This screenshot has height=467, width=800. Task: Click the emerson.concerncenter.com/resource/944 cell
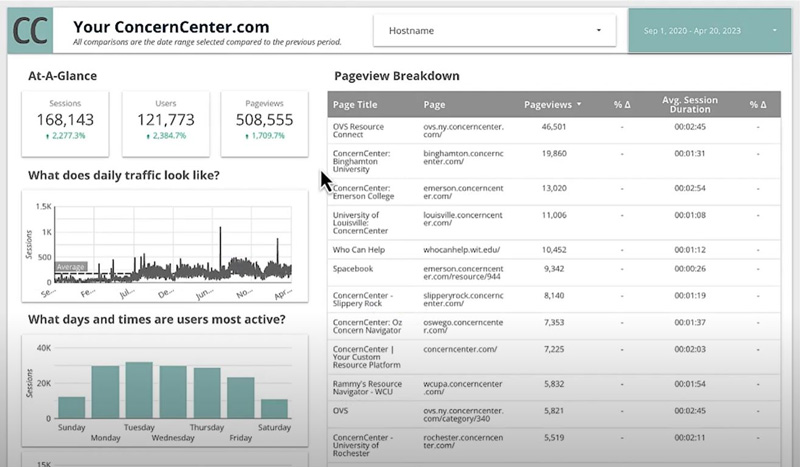(463, 273)
